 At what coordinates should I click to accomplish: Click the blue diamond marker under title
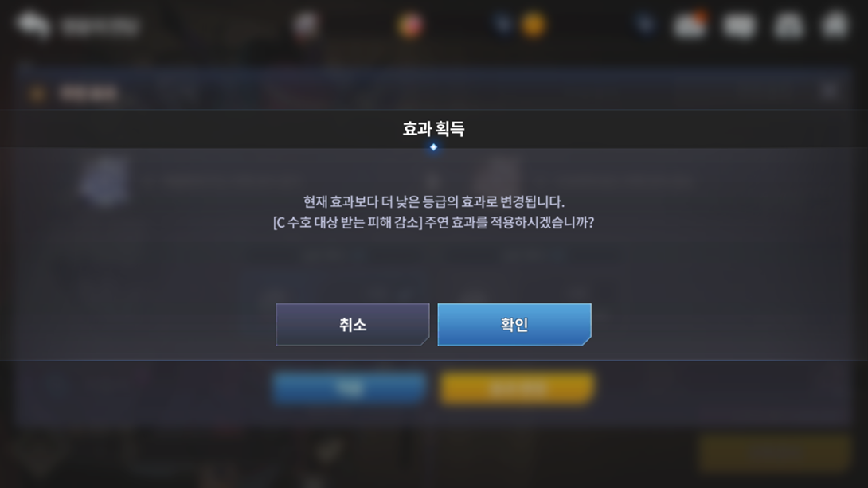click(x=433, y=147)
